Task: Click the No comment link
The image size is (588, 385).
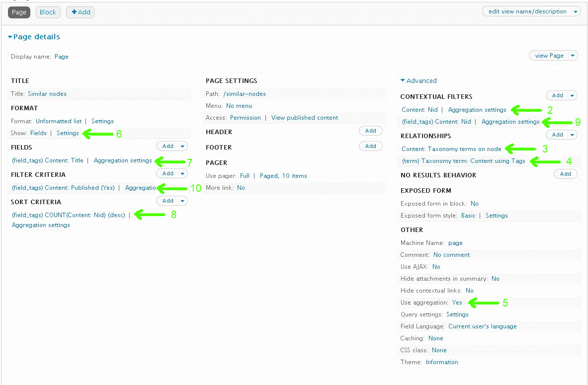Action: (451, 255)
